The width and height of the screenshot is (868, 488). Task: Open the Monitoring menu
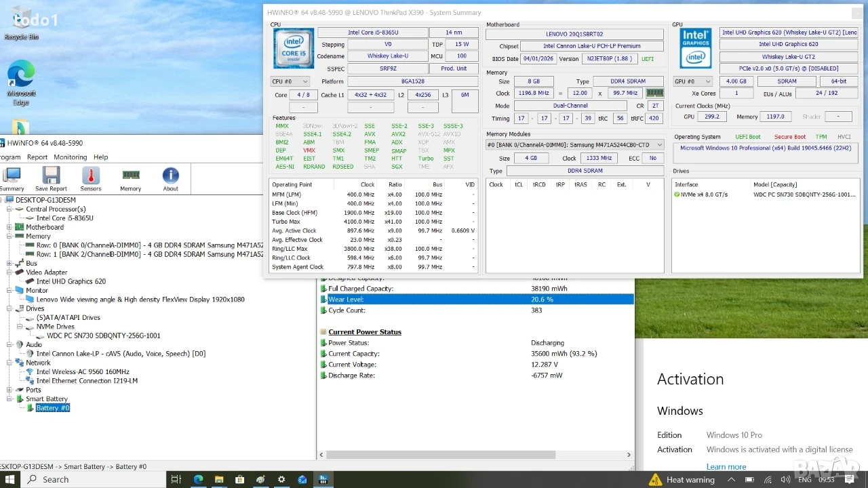[70, 157]
